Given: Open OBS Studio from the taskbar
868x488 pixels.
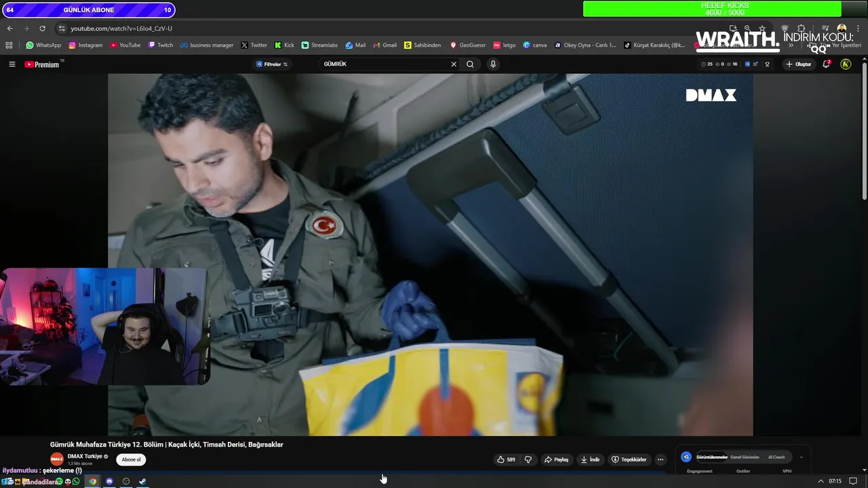Looking at the screenshot, I should pyautogui.click(x=125, y=481).
